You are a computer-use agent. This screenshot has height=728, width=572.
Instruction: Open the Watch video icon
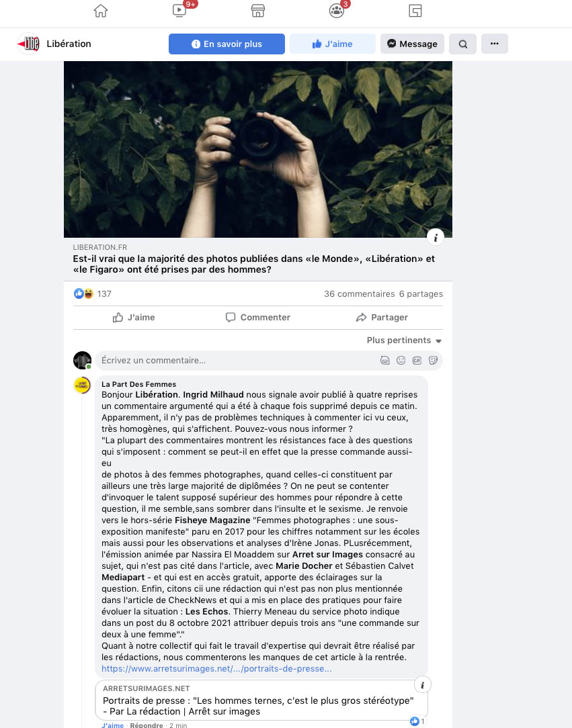tap(179, 10)
